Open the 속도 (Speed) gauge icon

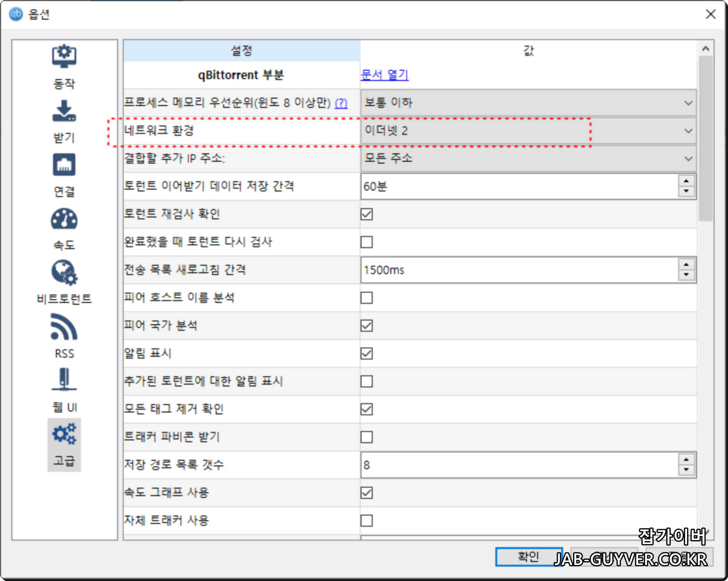click(64, 219)
